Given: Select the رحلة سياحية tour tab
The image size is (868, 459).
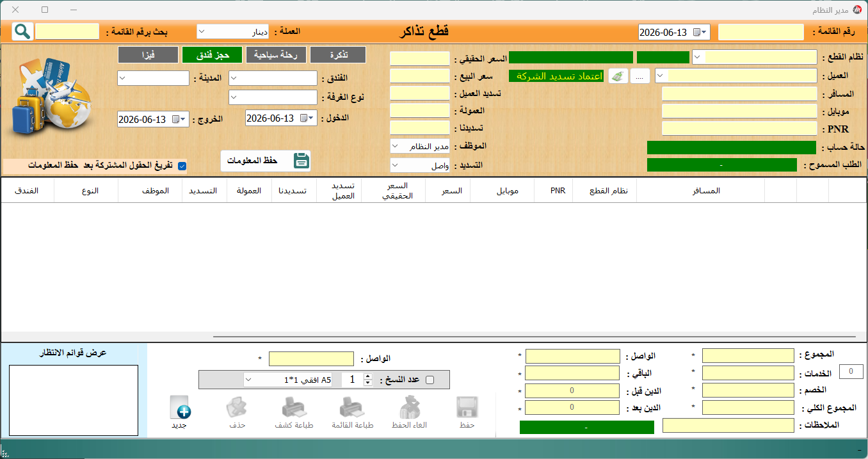Looking at the screenshot, I should [277, 55].
